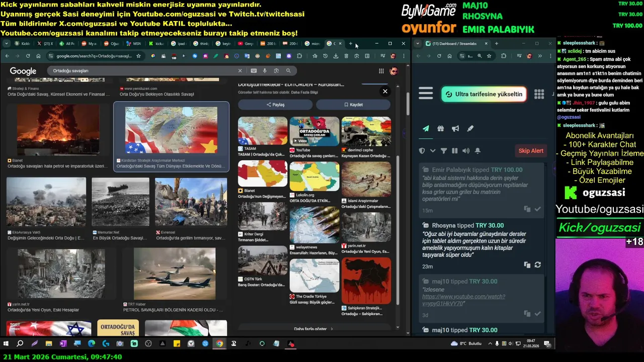Screen dimensions: 644x362
Task: Open the YouTube video related image
Action: coord(314,131)
